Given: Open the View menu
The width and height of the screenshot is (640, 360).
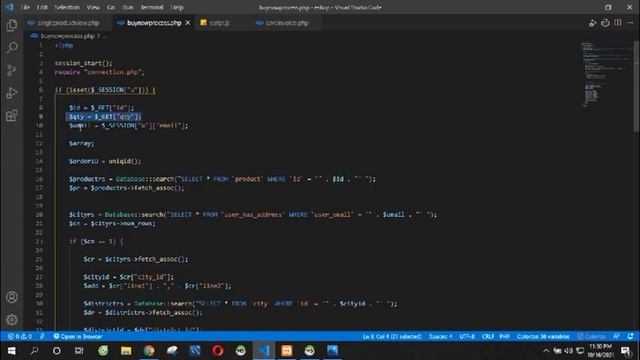Looking at the screenshot, I should click(93, 7).
